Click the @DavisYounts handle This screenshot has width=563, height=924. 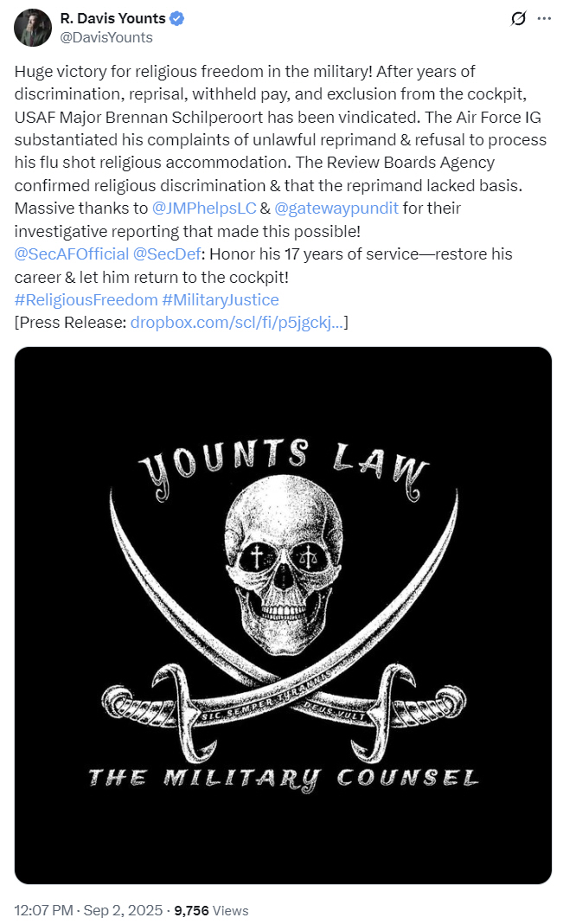[106, 38]
